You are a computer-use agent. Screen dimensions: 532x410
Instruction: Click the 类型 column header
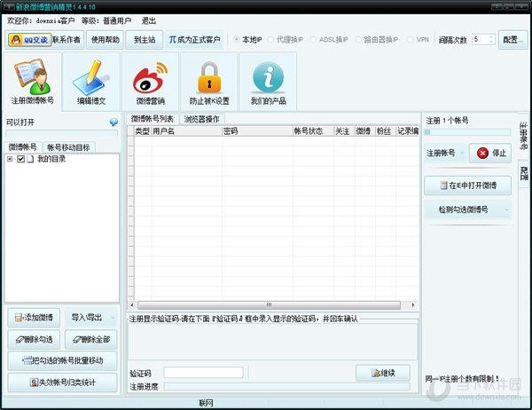point(143,131)
